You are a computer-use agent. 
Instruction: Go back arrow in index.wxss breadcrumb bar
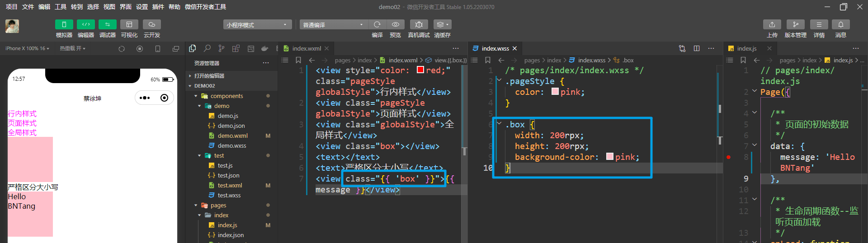pyautogui.click(x=501, y=60)
